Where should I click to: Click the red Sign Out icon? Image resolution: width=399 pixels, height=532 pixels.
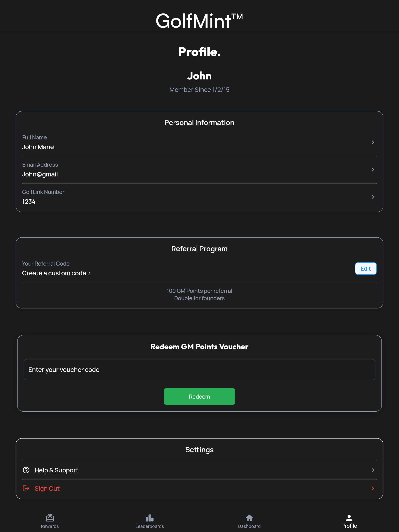coord(26,488)
